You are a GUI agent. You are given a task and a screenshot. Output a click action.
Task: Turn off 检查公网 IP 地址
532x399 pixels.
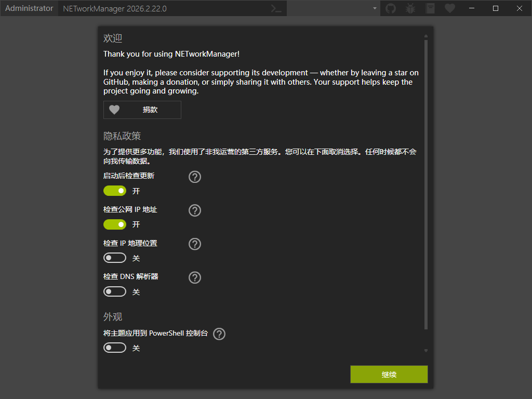point(114,224)
